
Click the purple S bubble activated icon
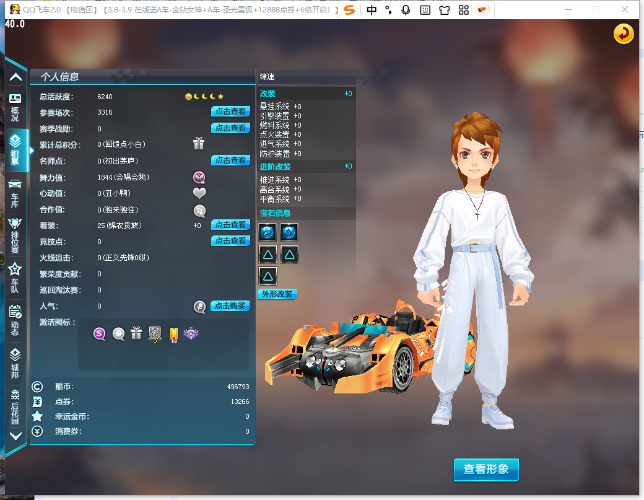point(99,334)
